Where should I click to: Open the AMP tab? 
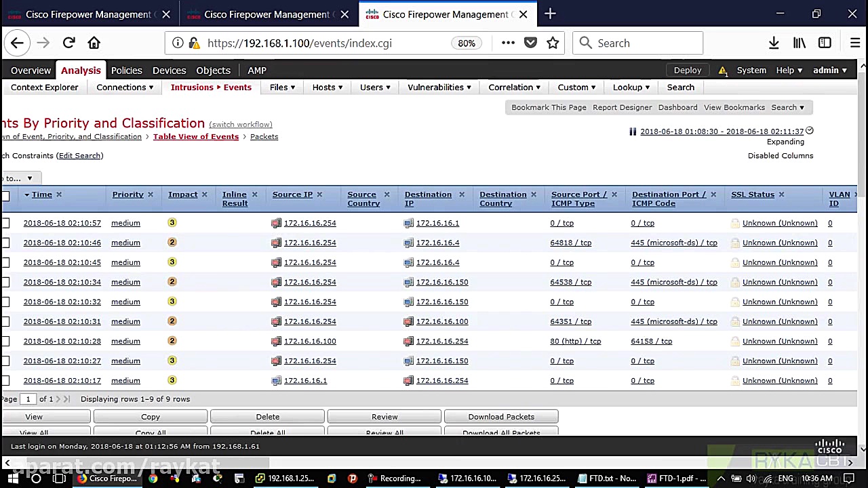257,70
